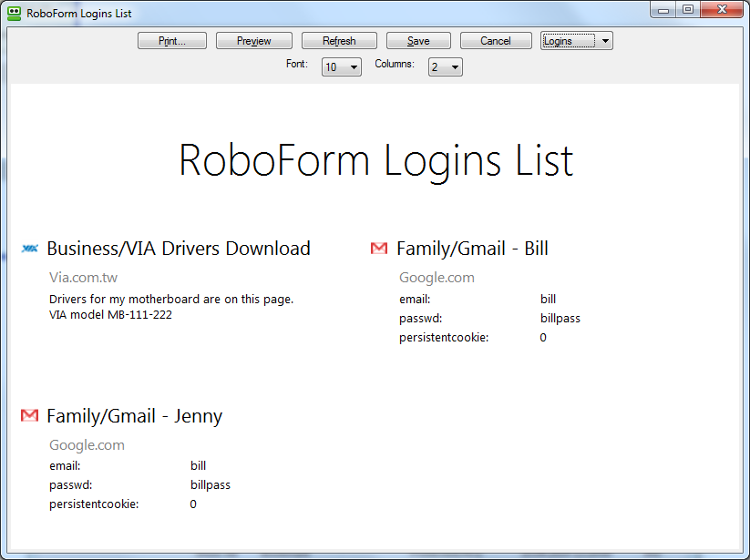Viewport: 750px width, 560px height.
Task: Click the 'bill' email value under Gmail - Bill
Action: point(549,299)
